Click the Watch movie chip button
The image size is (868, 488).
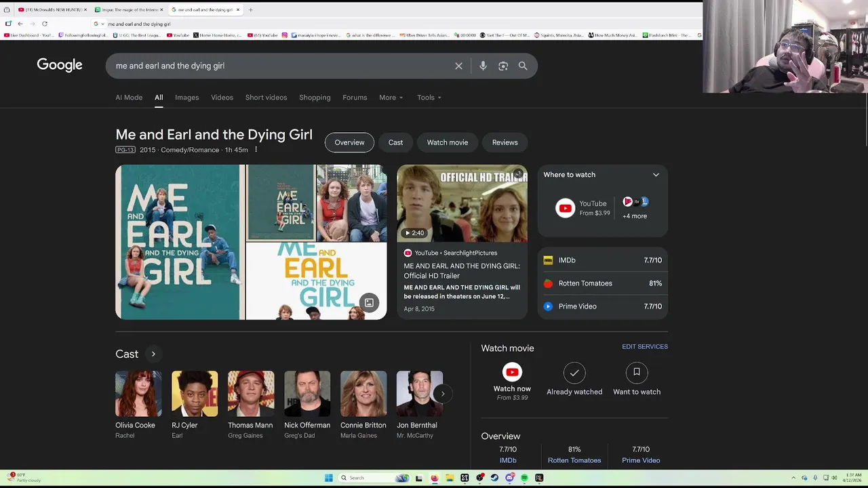[x=448, y=142]
